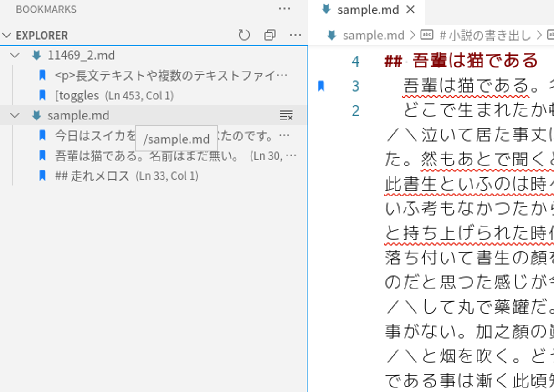The image size is (554, 392).
Task: Click bookmark icon of 今日はスイカを entry
Action: (42, 135)
